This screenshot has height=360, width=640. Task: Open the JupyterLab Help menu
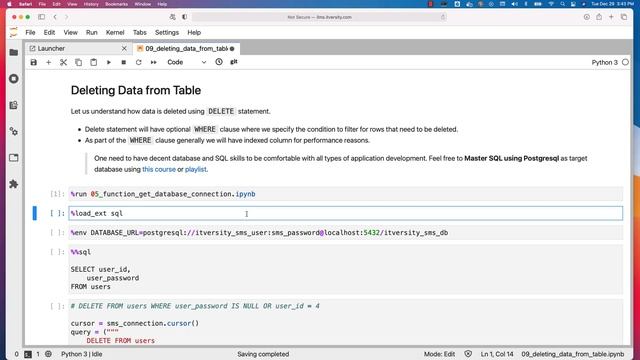(194, 33)
